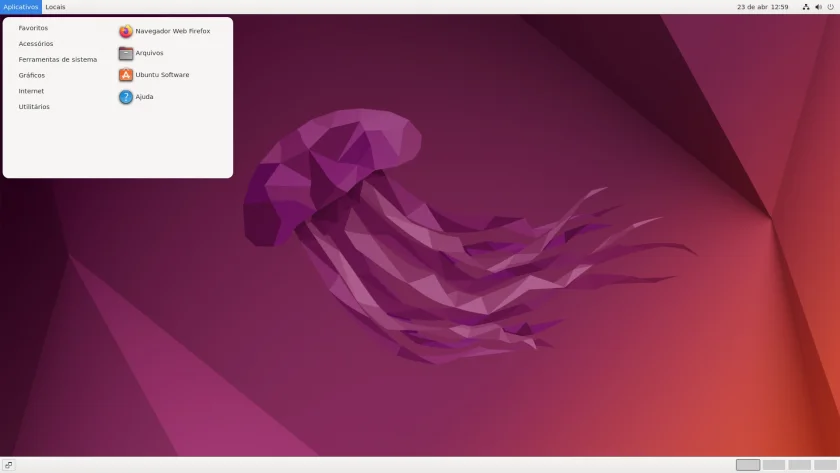Switch to the second workspace
The image size is (840, 473).
pyautogui.click(x=774, y=465)
